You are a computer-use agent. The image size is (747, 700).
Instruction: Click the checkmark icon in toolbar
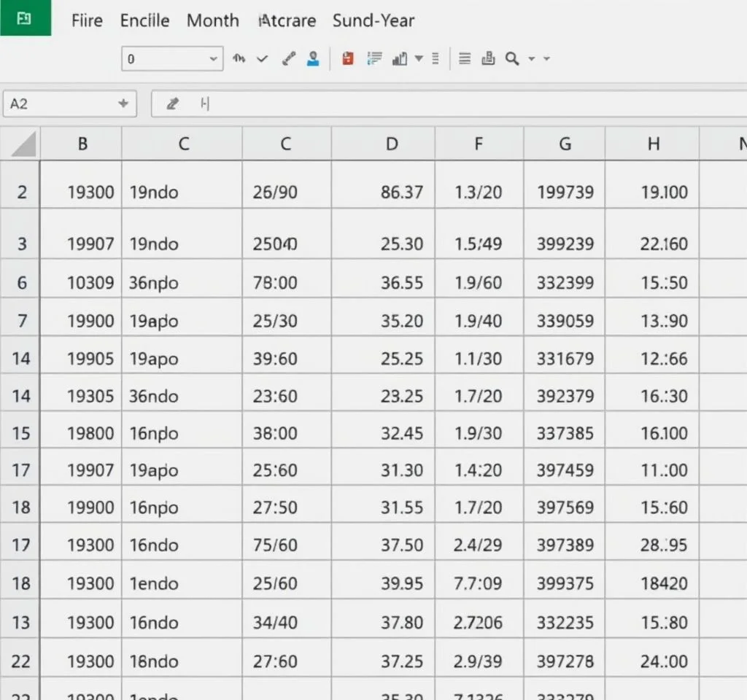tap(262, 59)
